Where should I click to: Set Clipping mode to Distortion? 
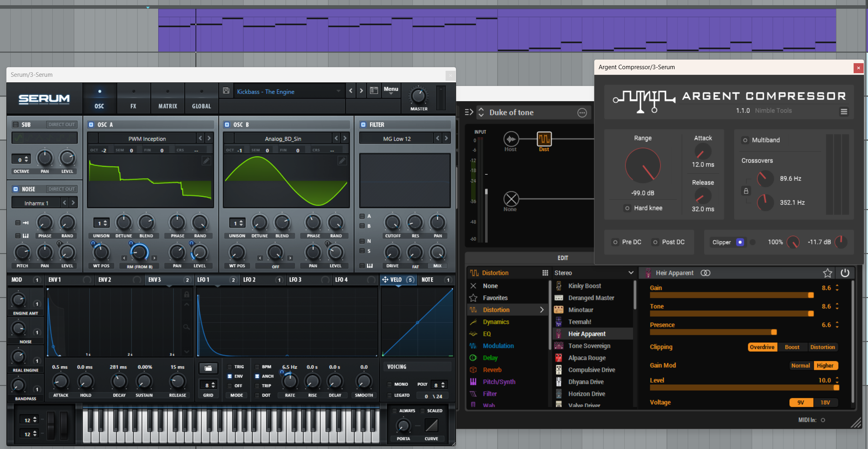coord(822,347)
